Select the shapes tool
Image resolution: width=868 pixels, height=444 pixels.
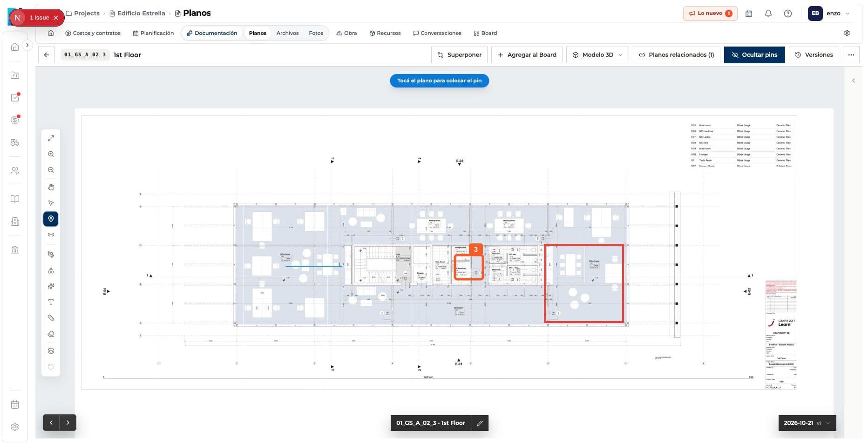51,270
